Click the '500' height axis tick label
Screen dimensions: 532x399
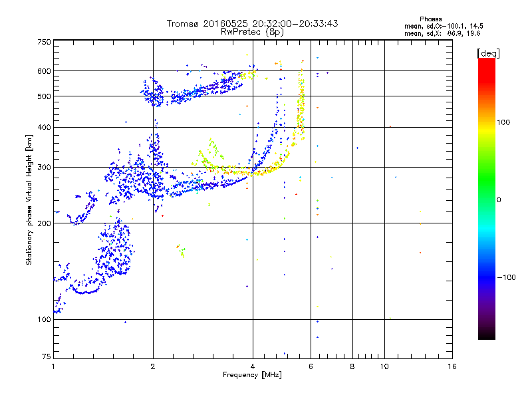[x=44, y=96]
